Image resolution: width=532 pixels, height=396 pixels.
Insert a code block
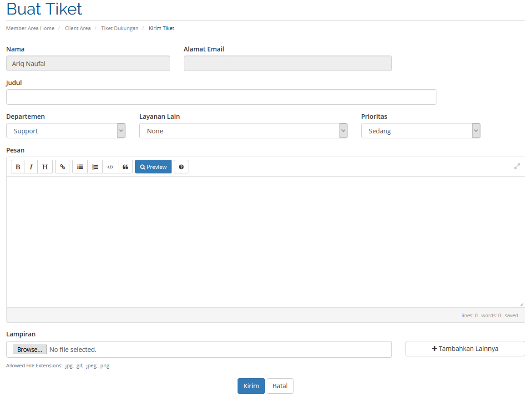(x=110, y=167)
